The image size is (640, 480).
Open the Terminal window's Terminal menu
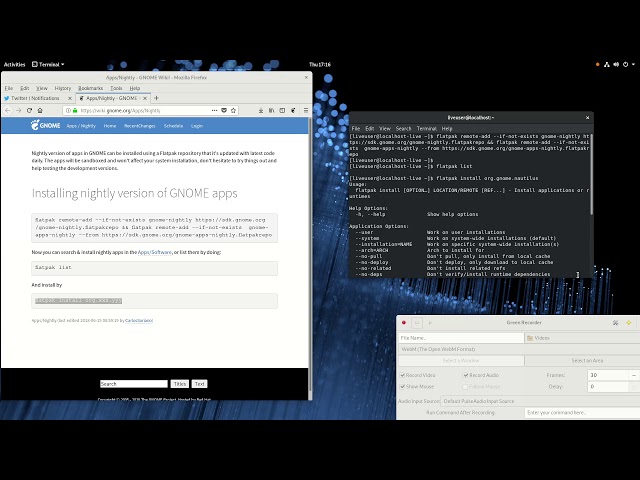(x=427, y=128)
